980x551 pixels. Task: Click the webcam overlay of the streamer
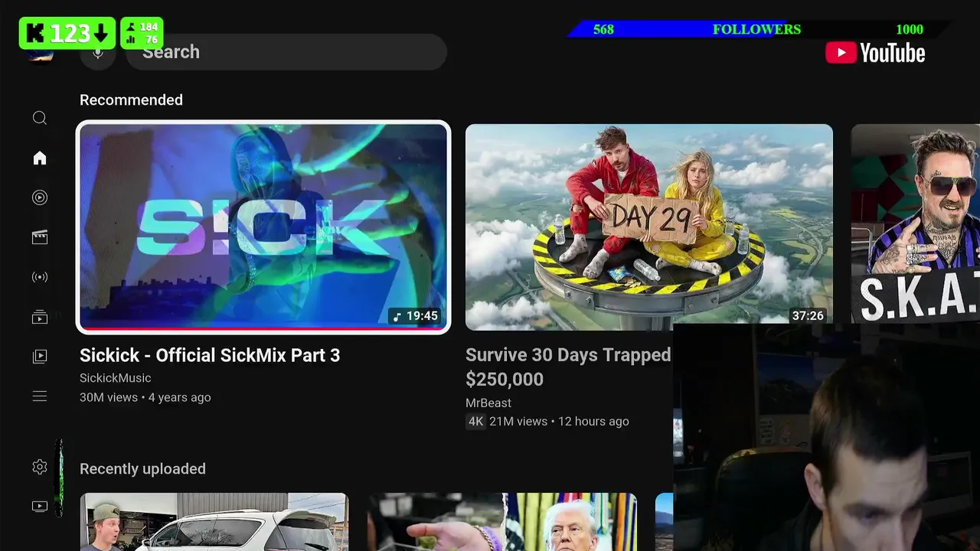pyautogui.click(x=827, y=437)
